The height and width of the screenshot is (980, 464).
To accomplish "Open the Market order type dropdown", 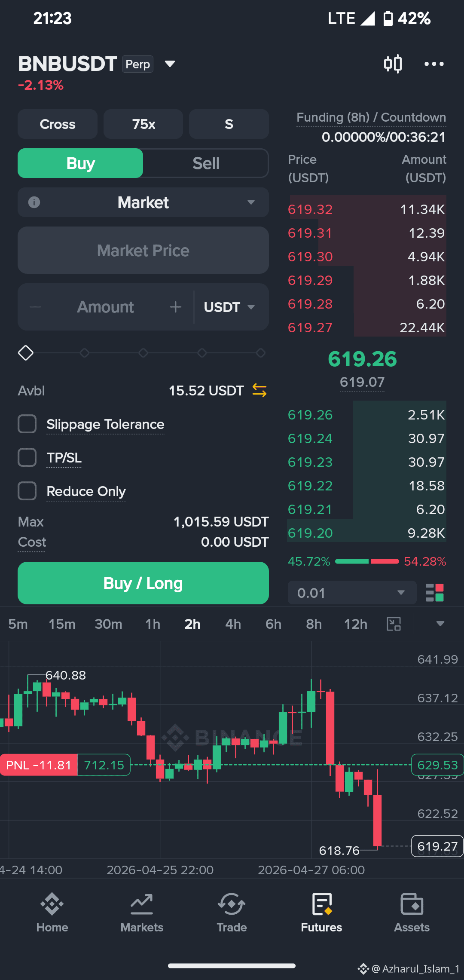I will coord(143,202).
